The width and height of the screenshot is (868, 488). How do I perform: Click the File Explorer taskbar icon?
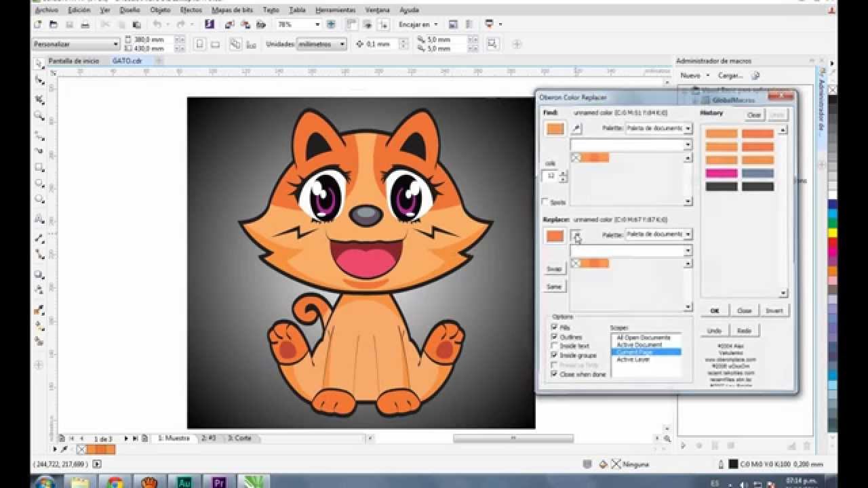tap(79, 482)
